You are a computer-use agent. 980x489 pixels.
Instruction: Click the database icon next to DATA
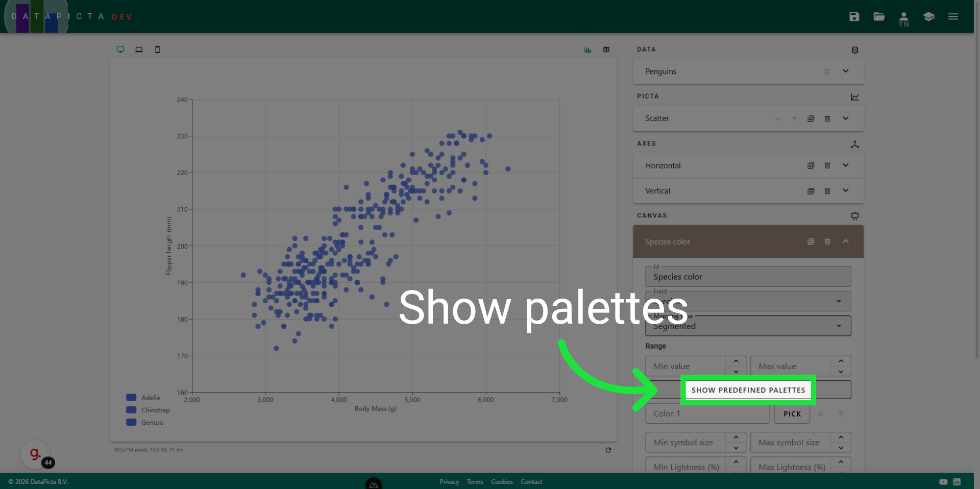[855, 50]
